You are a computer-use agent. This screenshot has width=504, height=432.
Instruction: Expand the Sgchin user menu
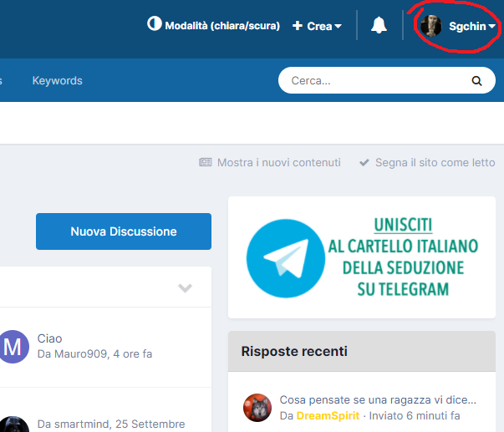click(472, 27)
